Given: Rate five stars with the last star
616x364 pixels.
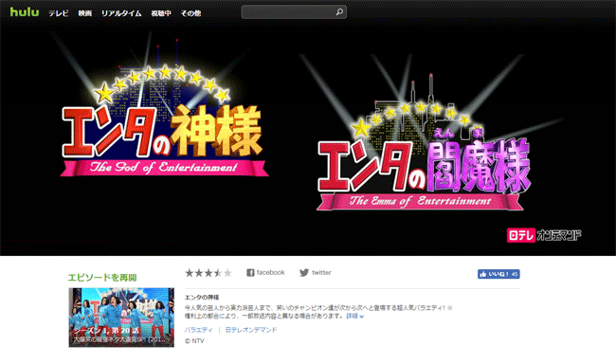Looking at the screenshot, I should pyautogui.click(x=227, y=273).
